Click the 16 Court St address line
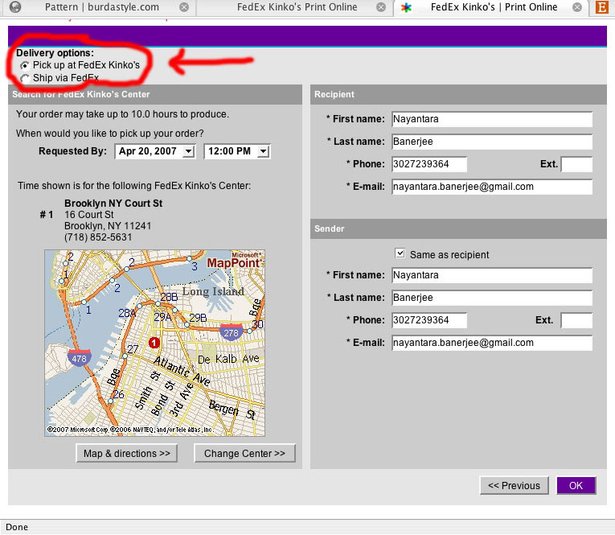This screenshot has width=615, height=535. [x=89, y=215]
